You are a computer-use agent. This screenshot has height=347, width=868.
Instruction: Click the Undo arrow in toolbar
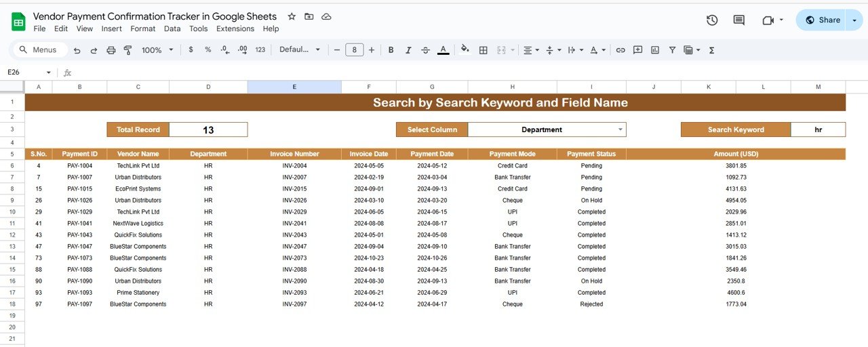pos(77,50)
